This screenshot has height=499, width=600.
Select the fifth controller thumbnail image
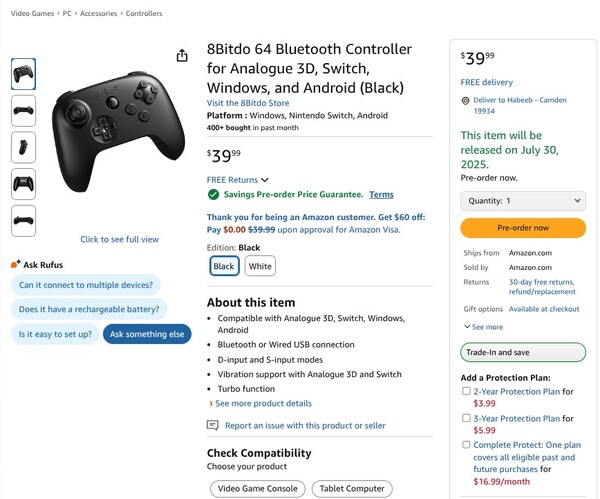(x=23, y=220)
